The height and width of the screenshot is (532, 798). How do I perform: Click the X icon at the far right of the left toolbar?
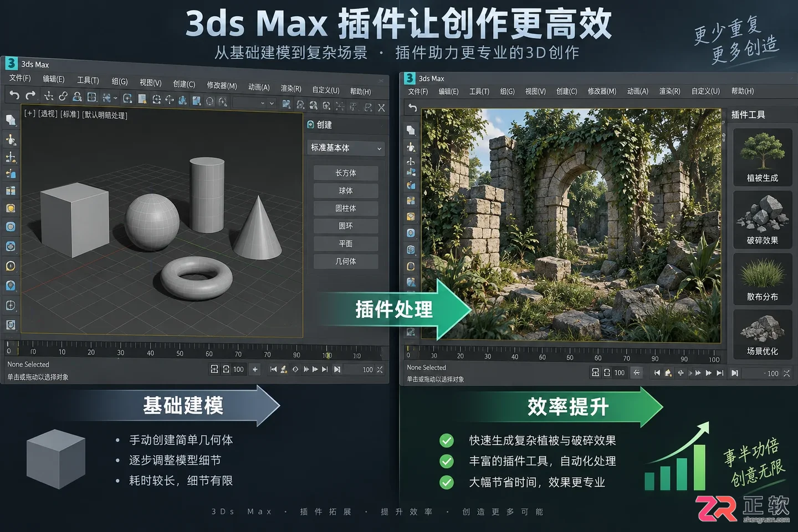[381, 108]
